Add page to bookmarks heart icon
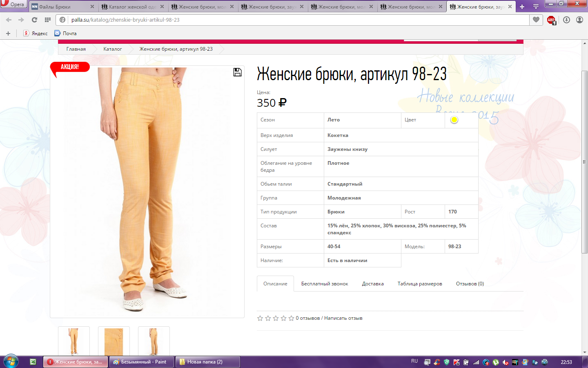Image resolution: width=588 pixels, height=368 pixels. point(536,20)
